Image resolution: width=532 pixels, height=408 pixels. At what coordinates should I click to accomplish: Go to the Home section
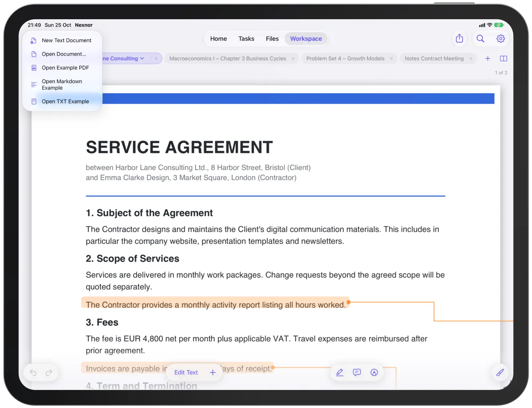coord(219,39)
